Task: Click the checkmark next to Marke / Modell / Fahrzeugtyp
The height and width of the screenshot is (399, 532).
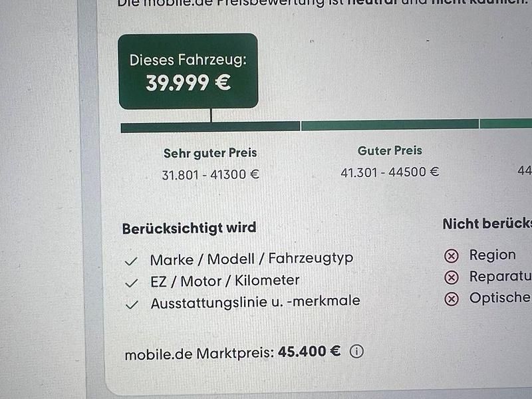Action: pos(132,261)
